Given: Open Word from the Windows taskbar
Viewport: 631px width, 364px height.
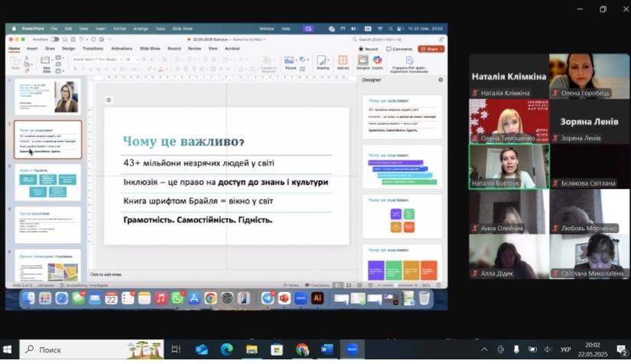Looking at the screenshot, I should tap(327, 349).
